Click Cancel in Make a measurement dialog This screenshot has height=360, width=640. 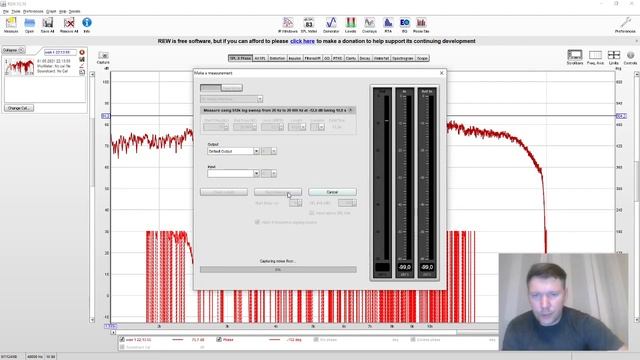coord(332,192)
